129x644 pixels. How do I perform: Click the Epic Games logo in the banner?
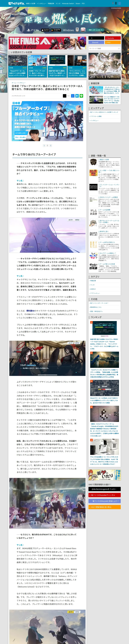tap(77, 30)
